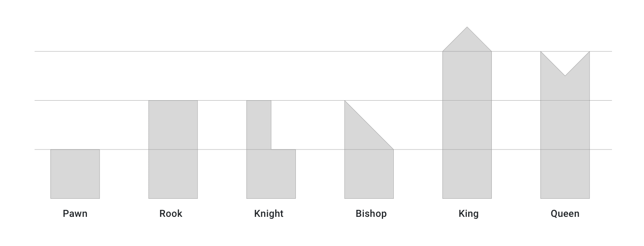
Task: Select the Queen shape with V notch
Action: [565, 125]
